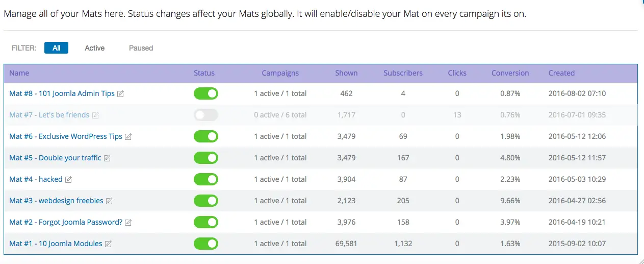This screenshot has height=264, width=644.
Task: Open edit icon for Forgot Joomla Password
Action: pos(128,223)
